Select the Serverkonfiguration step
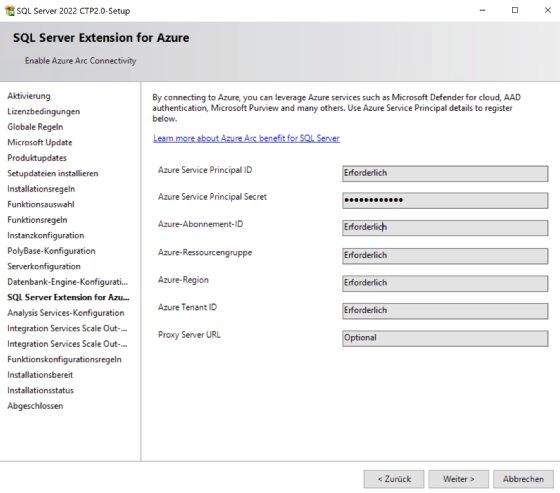The width and height of the screenshot is (560, 493). click(x=44, y=266)
